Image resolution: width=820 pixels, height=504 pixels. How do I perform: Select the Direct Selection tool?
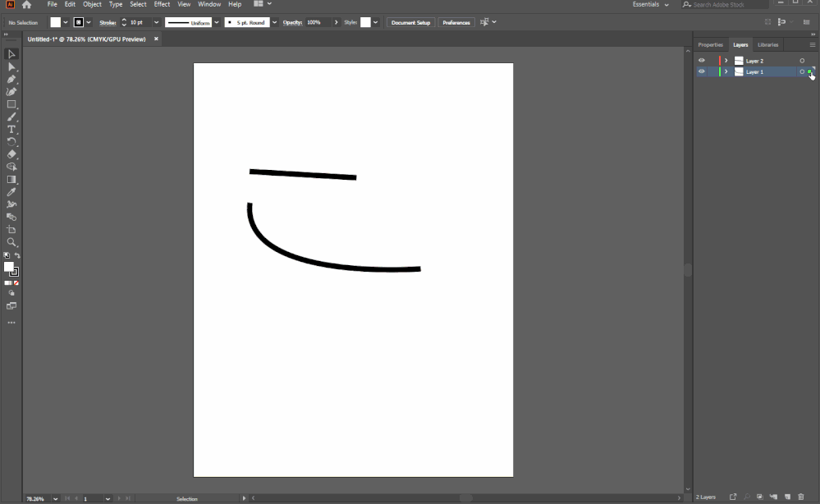coord(11,66)
